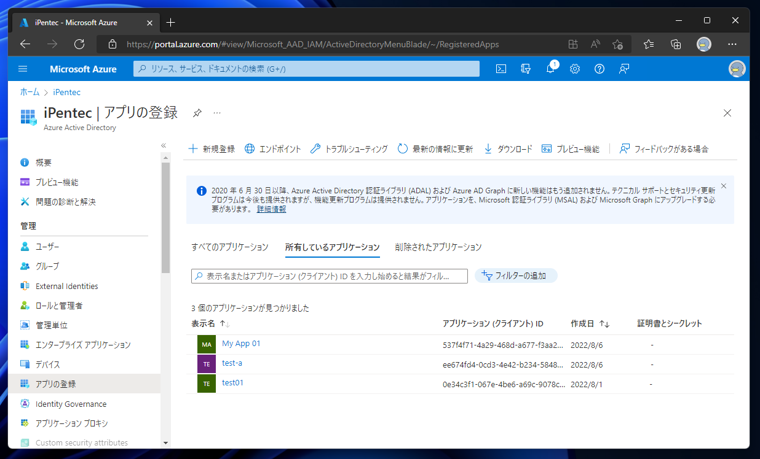Switch to the 削除されたアプリケーション tab
The image size is (760, 459).
pyautogui.click(x=438, y=247)
